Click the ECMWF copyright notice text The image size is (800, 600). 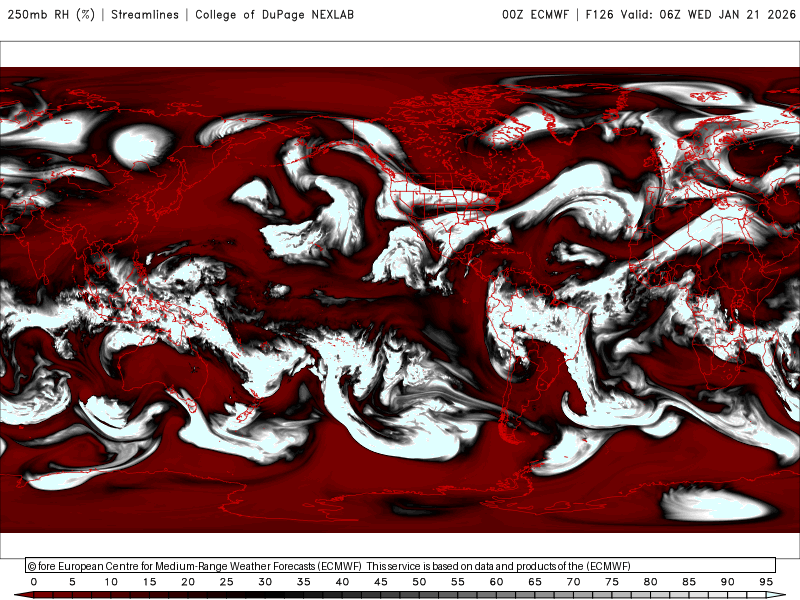[329, 566]
